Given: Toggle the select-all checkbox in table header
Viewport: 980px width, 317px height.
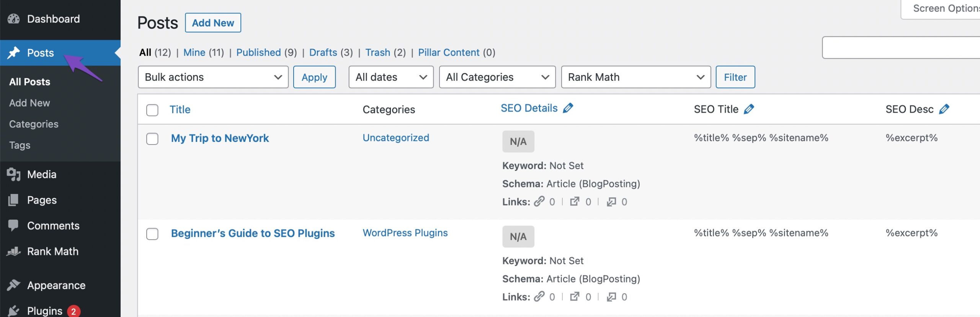Looking at the screenshot, I should [152, 110].
